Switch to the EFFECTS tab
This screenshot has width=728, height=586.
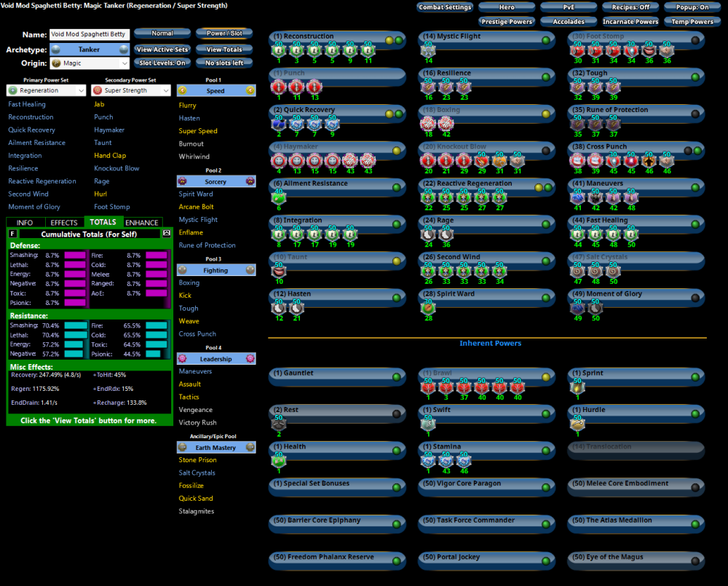pyautogui.click(x=64, y=223)
